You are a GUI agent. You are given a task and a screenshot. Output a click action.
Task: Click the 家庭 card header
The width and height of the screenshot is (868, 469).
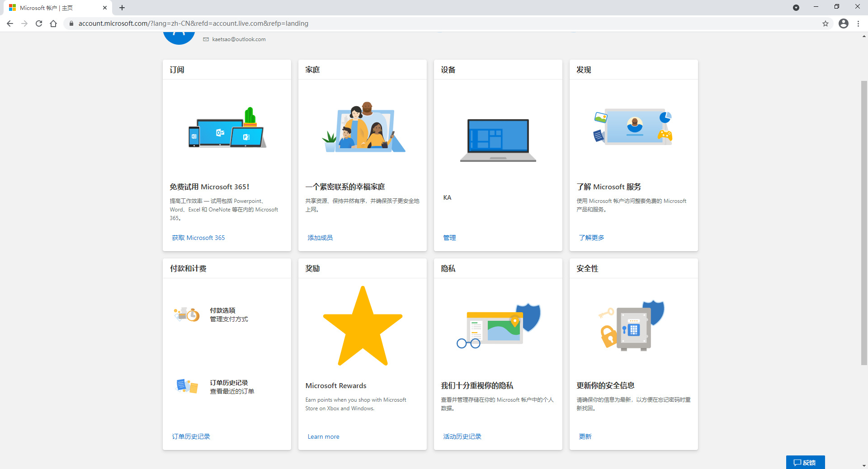(x=363, y=70)
